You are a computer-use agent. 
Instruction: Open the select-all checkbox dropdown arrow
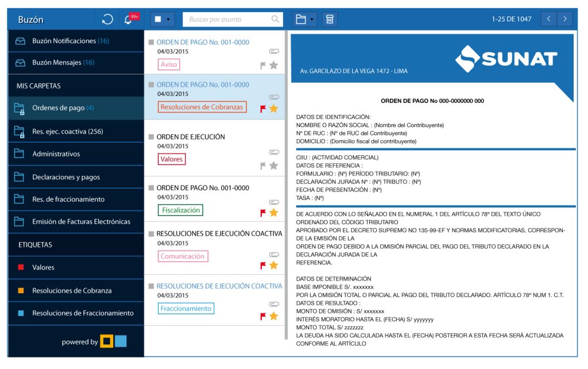tap(168, 20)
